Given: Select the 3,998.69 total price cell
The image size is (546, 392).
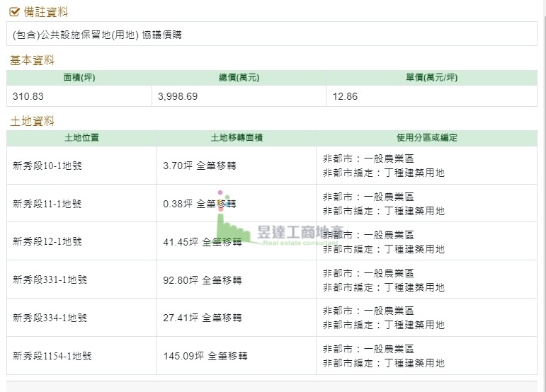Looking at the screenshot, I should pos(239,96).
